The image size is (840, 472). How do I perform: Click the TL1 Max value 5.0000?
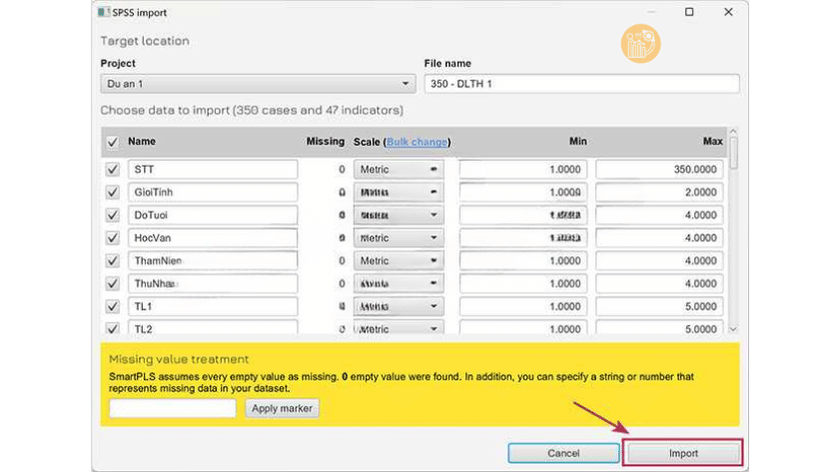coord(659,306)
